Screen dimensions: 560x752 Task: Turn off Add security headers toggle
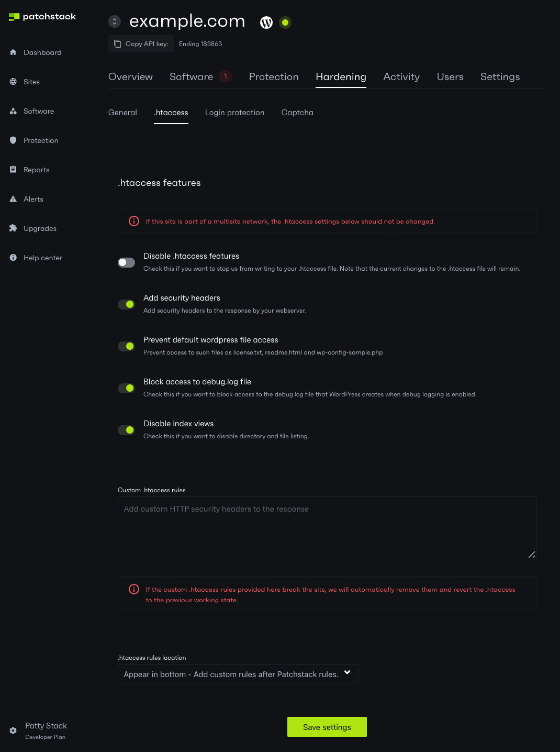(x=126, y=304)
